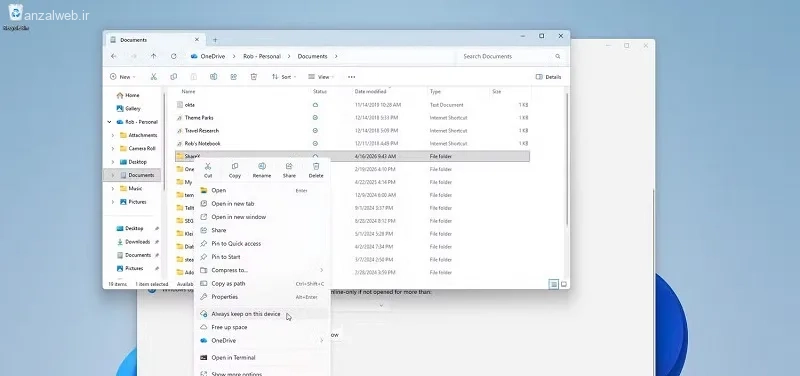Open the New dropdown in the toolbar
Image resolution: width=800 pixels, height=376 pixels.
click(122, 77)
